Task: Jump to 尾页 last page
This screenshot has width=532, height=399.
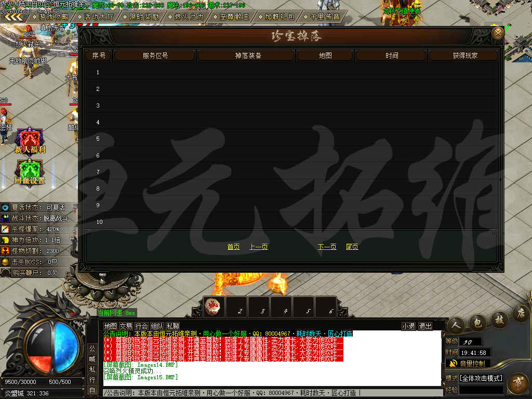Action: click(x=352, y=247)
